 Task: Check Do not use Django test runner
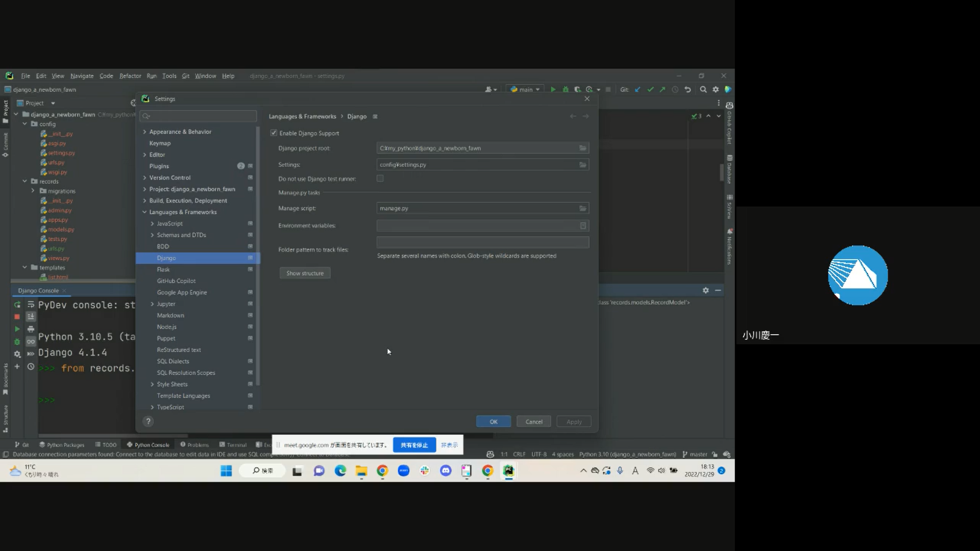(x=380, y=179)
